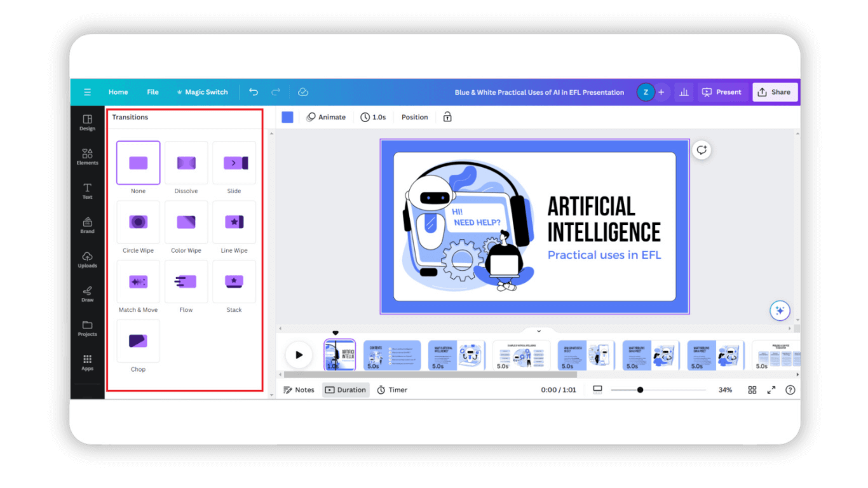Click the Present button
The height and width of the screenshot is (488, 868).
[722, 91]
